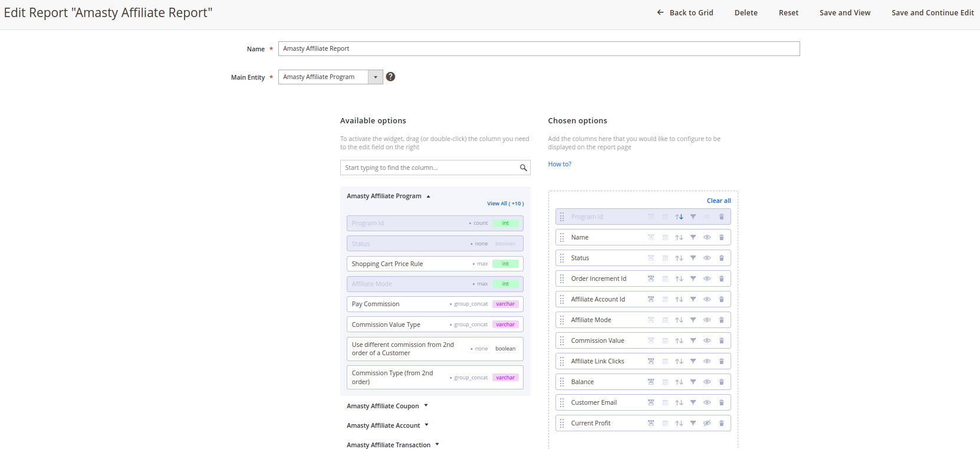Click the aggregation icon for Customer Email
Screen dimensions: 980x449
[x=651, y=402]
